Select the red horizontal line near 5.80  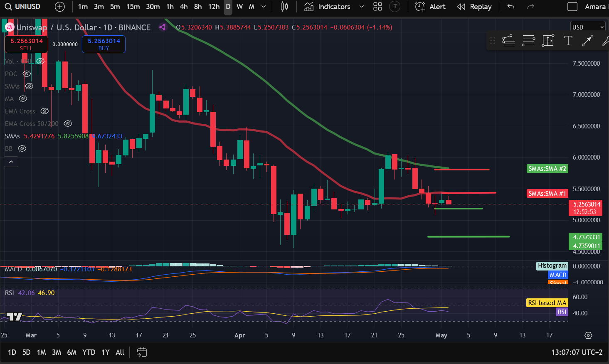pyautogui.click(x=462, y=170)
